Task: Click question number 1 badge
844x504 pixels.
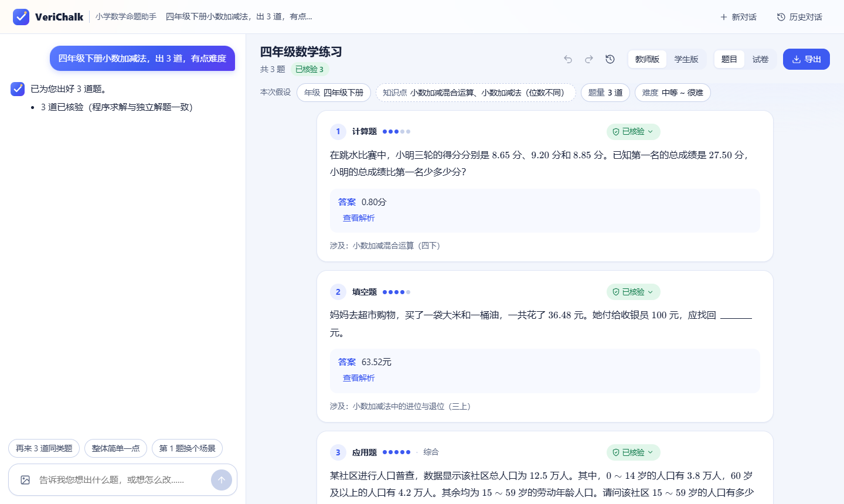Action: 338,132
